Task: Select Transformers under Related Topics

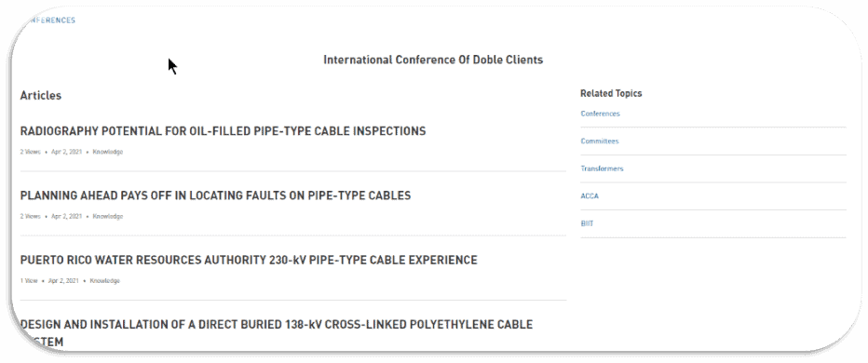Action: 602,168
